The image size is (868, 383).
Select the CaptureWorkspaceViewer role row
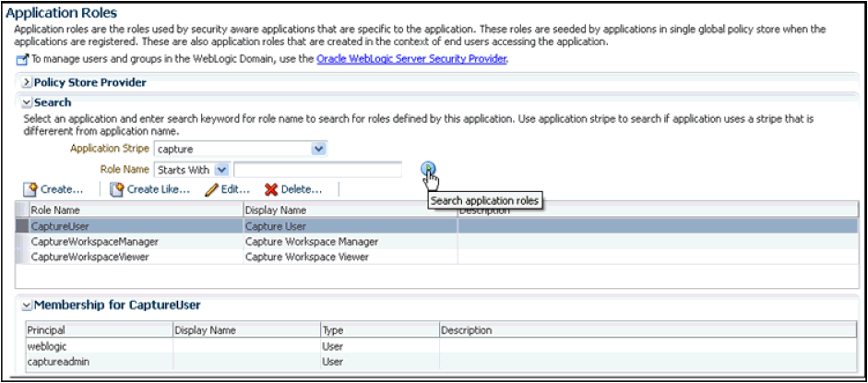437,257
